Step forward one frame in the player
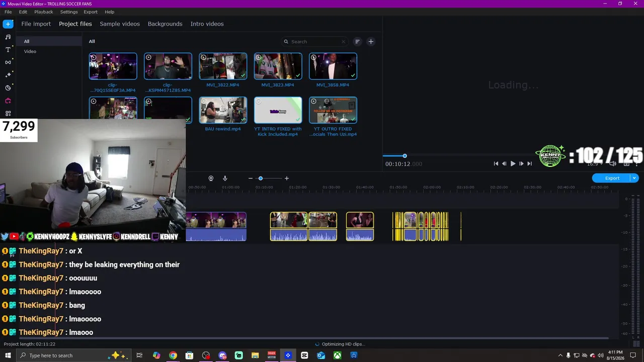 pyautogui.click(x=521, y=163)
